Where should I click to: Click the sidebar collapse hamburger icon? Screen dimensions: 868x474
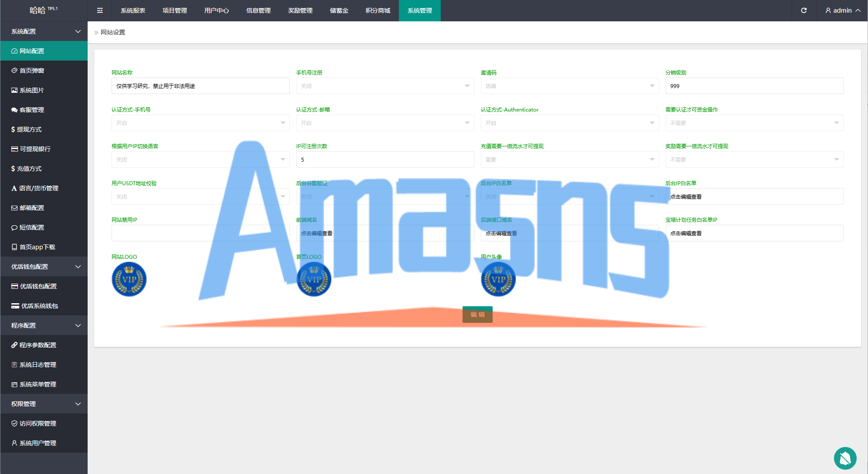tap(100, 10)
